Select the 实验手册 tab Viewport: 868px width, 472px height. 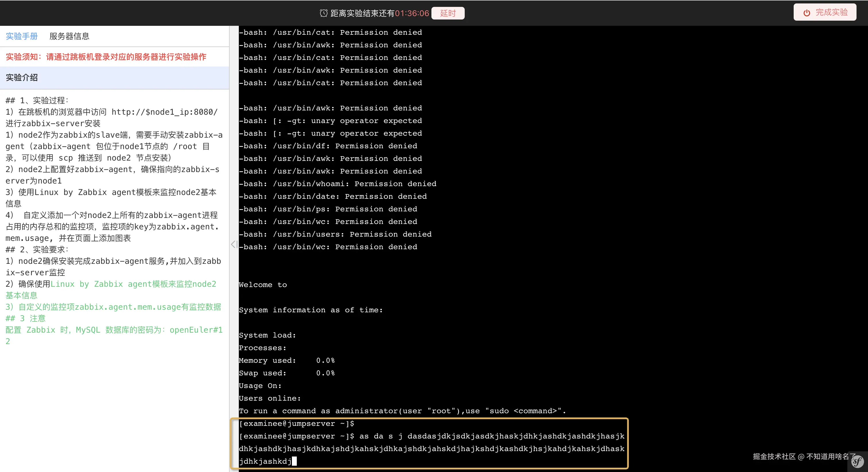pos(22,36)
